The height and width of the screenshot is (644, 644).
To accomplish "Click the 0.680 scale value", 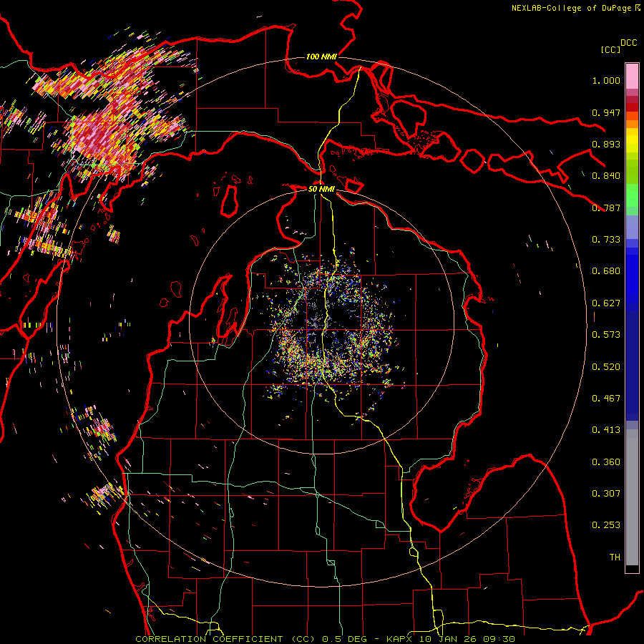I will tap(606, 271).
